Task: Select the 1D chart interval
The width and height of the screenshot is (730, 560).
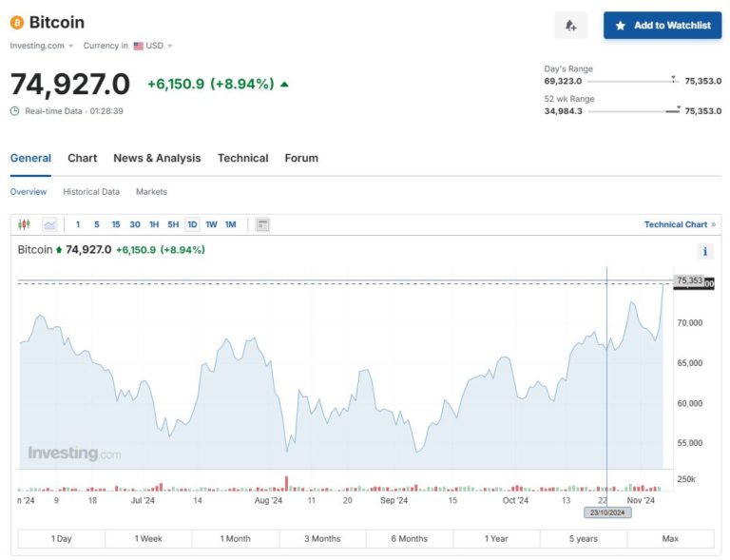Action: [192, 224]
